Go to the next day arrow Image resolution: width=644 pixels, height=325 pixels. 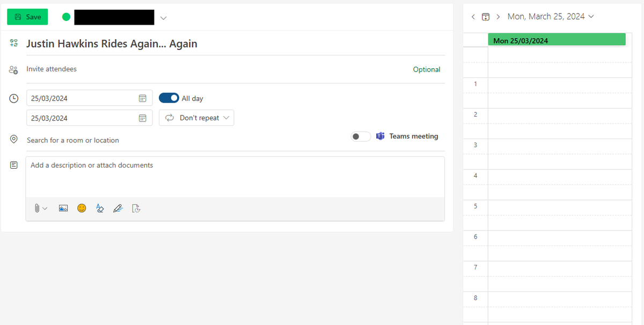point(498,17)
